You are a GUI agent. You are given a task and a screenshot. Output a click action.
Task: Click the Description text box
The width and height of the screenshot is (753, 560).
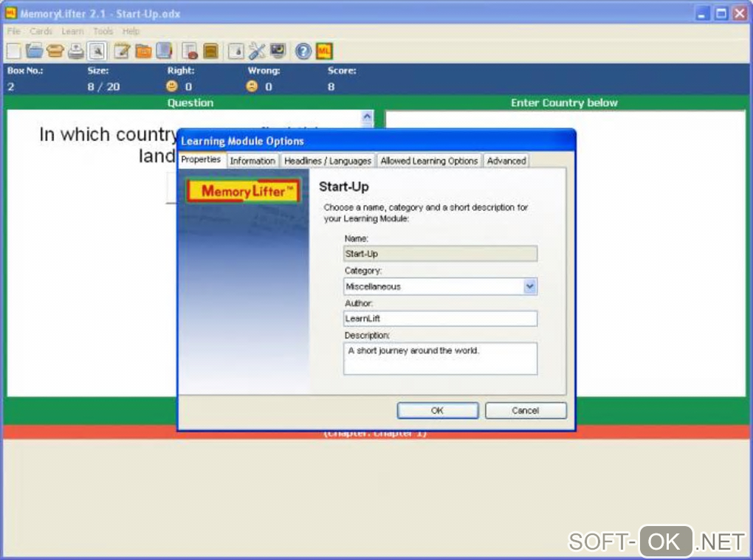441,359
